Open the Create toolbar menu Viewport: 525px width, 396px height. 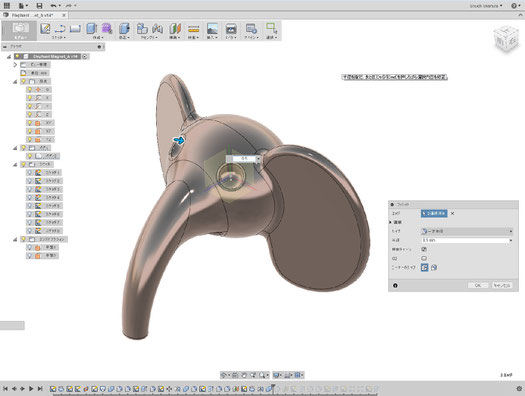(98, 37)
